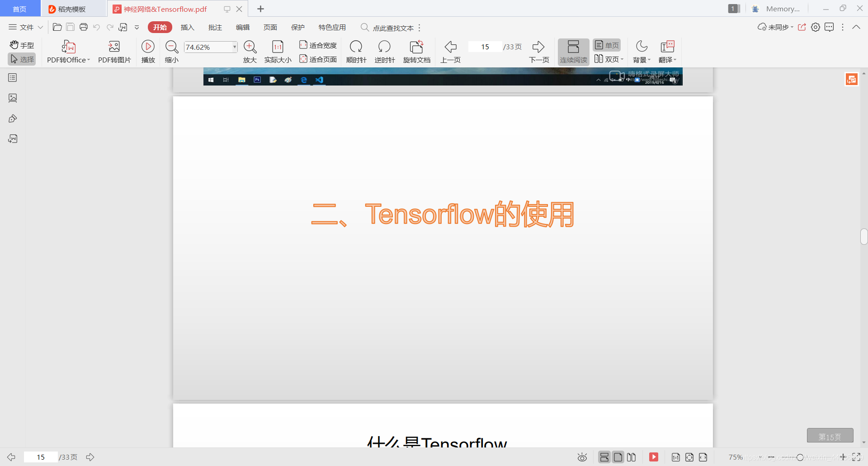Viewport: 868px width, 466px height.
Task: Toggle 适合宽度 fit width
Action: click(318, 45)
